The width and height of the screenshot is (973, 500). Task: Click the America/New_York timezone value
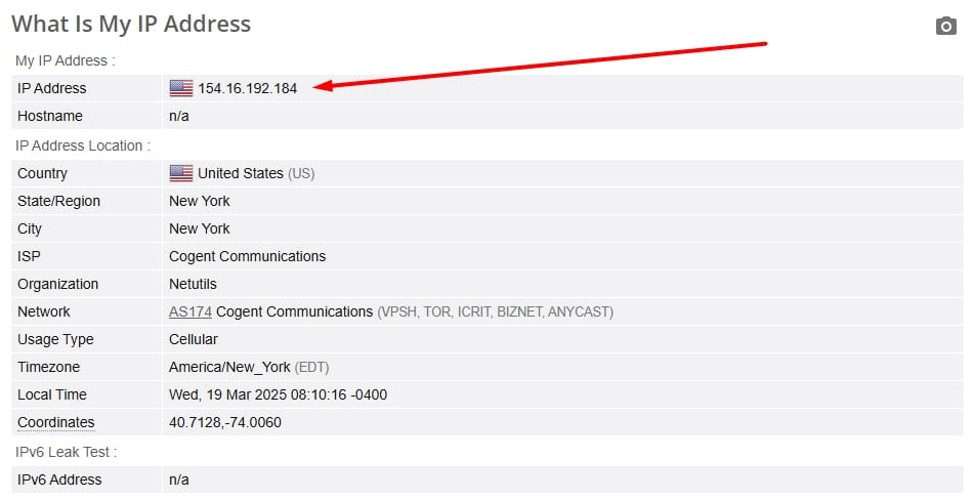229,367
